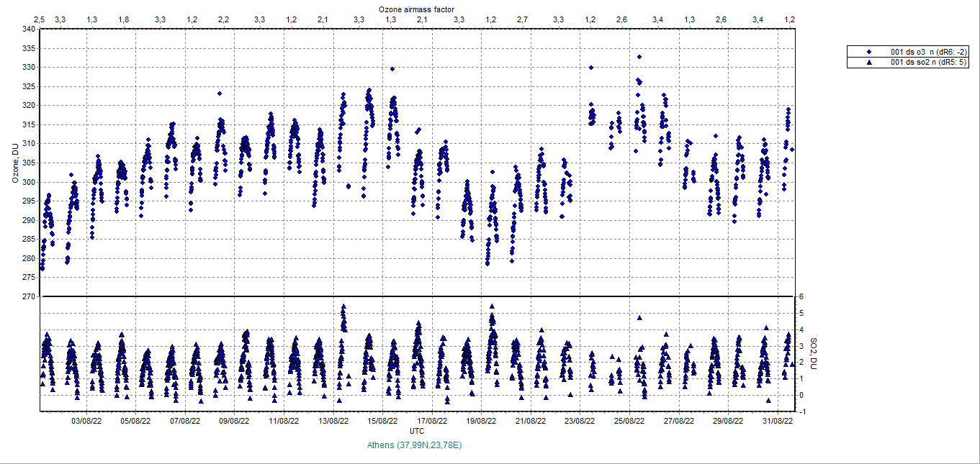This screenshot has height=464, width=980.
Task: Click the 'Ozone airmass factor' top axis title
Action: tap(417, 8)
